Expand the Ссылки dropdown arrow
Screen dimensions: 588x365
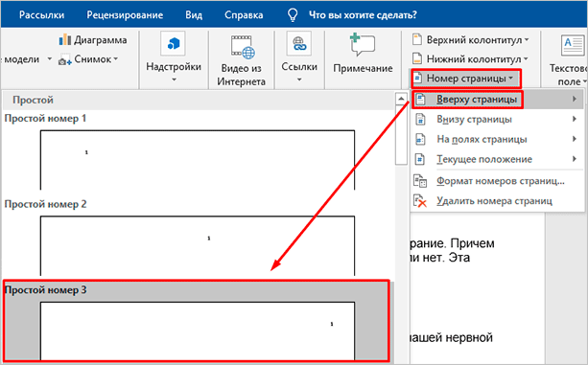(299, 80)
